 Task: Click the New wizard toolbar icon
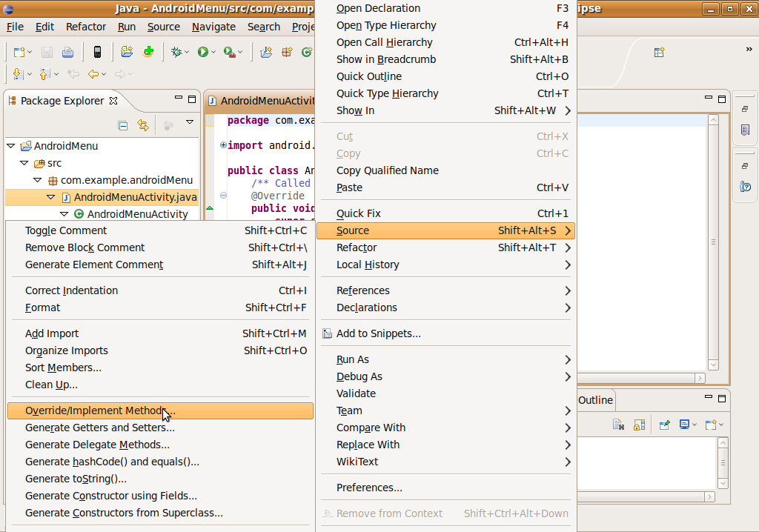coord(19,52)
